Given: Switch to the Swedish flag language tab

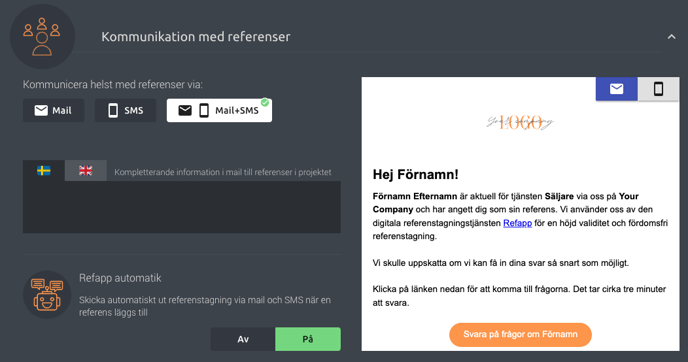Looking at the screenshot, I should click(44, 171).
